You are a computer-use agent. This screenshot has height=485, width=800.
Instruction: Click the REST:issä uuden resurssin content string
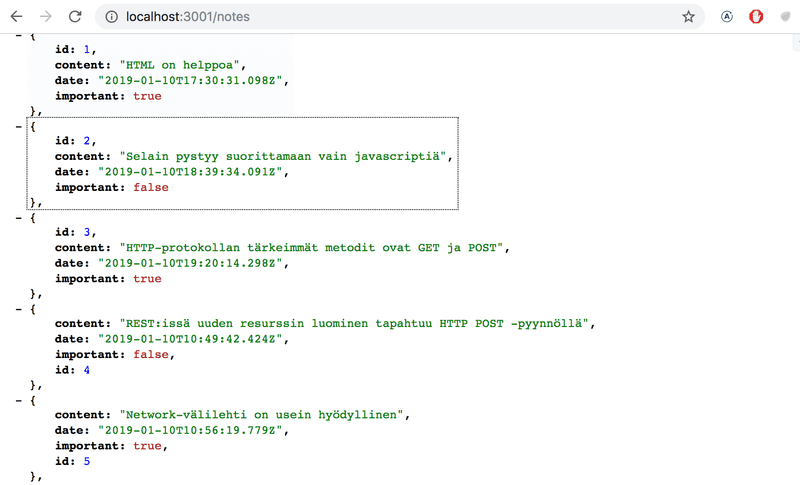coord(354,324)
